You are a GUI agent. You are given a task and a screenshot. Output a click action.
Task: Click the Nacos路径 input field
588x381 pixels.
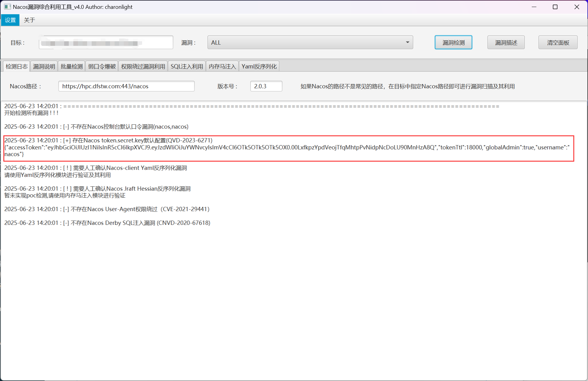pyautogui.click(x=126, y=86)
